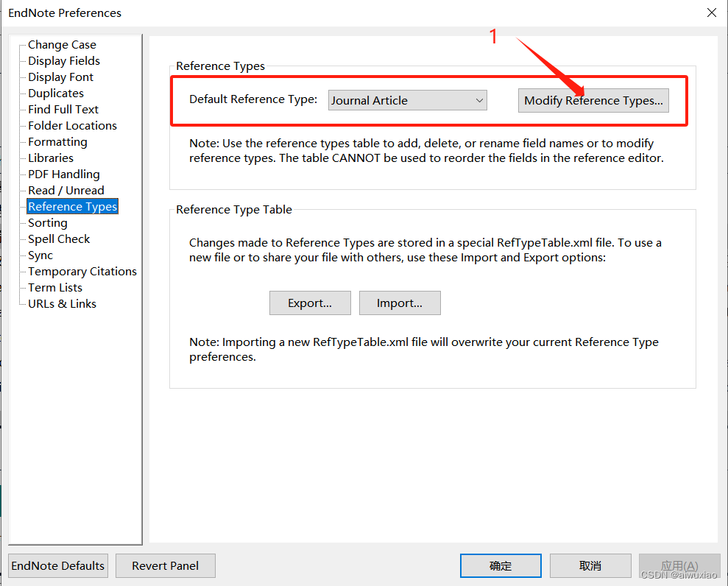
Task: Expand the Default Reference Type dropdown
Action: tap(407, 100)
